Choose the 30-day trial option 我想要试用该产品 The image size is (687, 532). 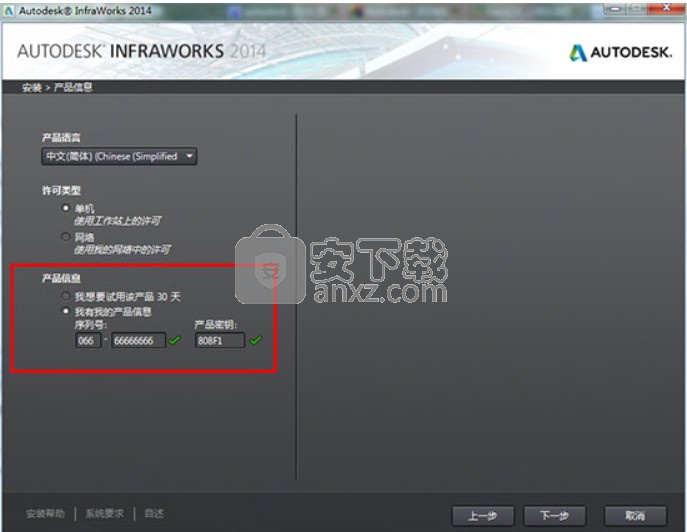click(x=66, y=296)
